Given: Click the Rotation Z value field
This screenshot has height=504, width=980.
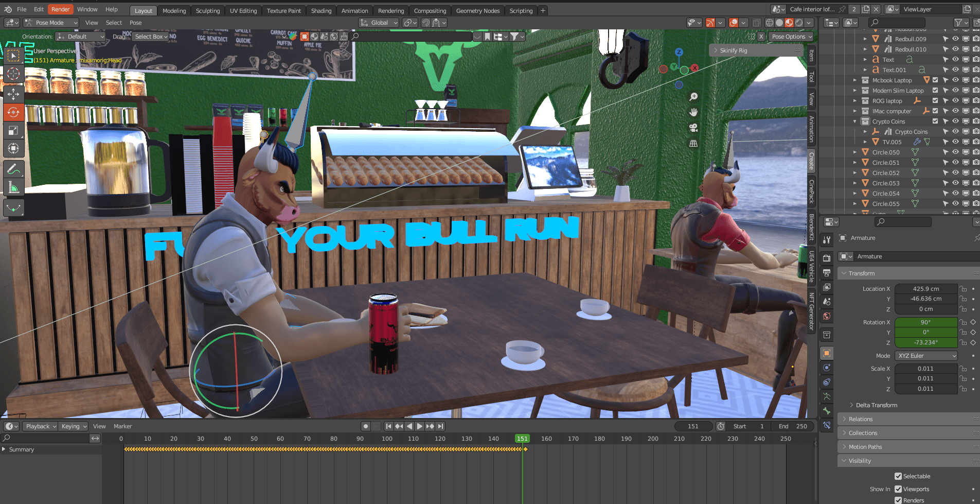Looking at the screenshot, I should 926,342.
